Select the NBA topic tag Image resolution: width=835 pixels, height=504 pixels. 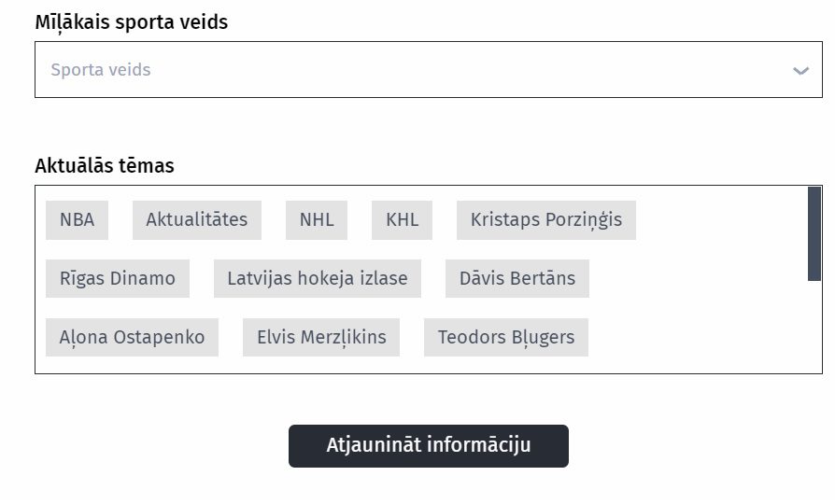(x=77, y=220)
